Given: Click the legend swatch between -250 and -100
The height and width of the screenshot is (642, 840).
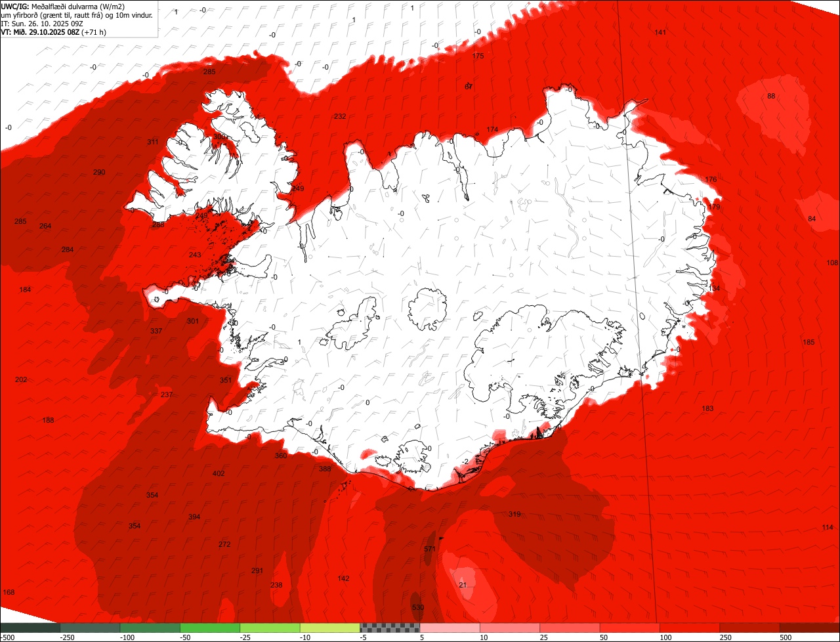Looking at the screenshot, I should [x=90, y=628].
